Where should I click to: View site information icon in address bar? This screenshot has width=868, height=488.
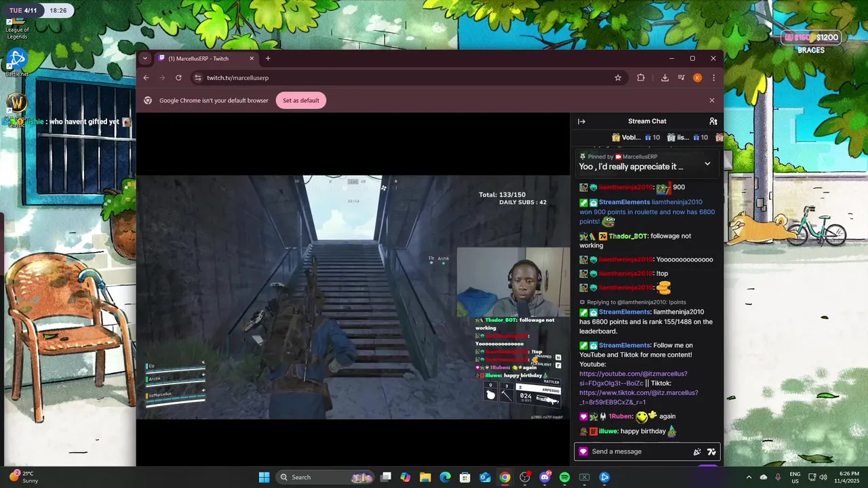197,78
